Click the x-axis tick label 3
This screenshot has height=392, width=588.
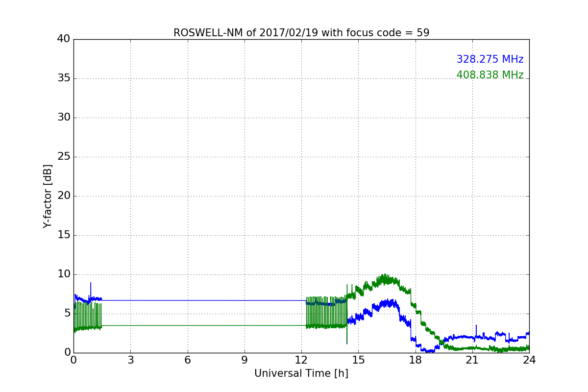130,360
